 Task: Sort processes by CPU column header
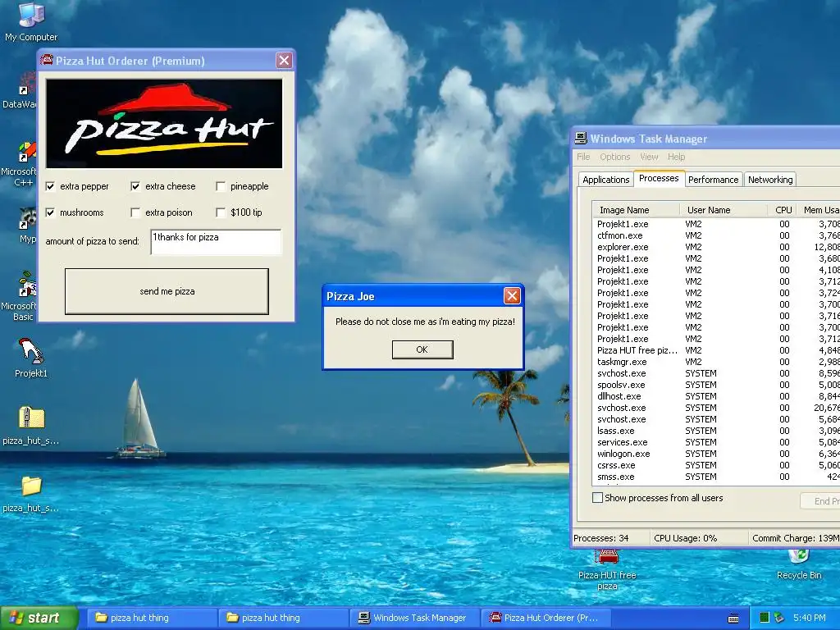[782, 210]
